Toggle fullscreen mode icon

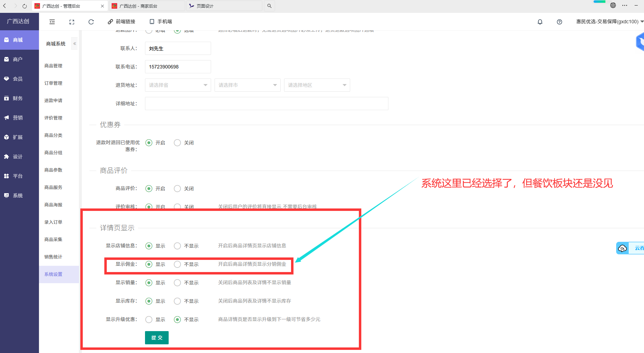pos(72,22)
